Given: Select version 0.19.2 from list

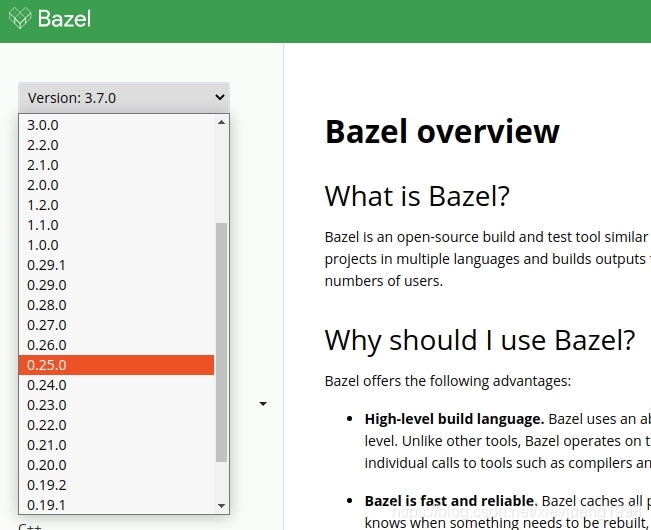Looking at the screenshot, I should (116, 485).
